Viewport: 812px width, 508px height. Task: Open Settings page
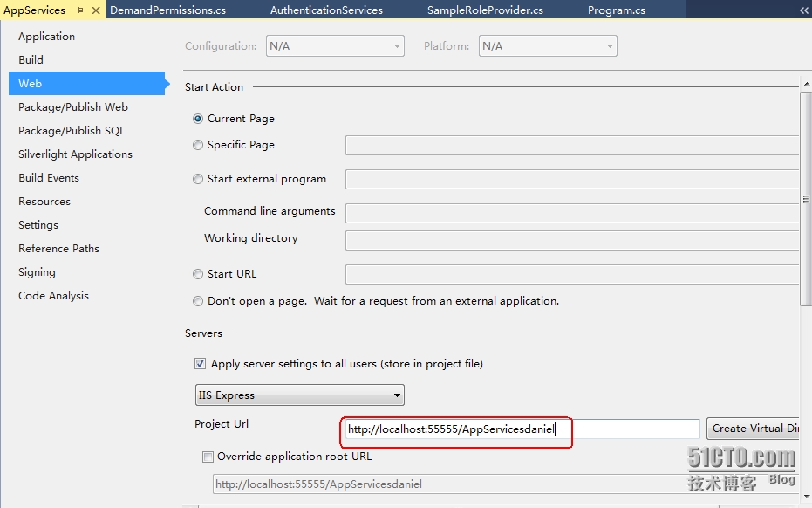click(38, 225)
